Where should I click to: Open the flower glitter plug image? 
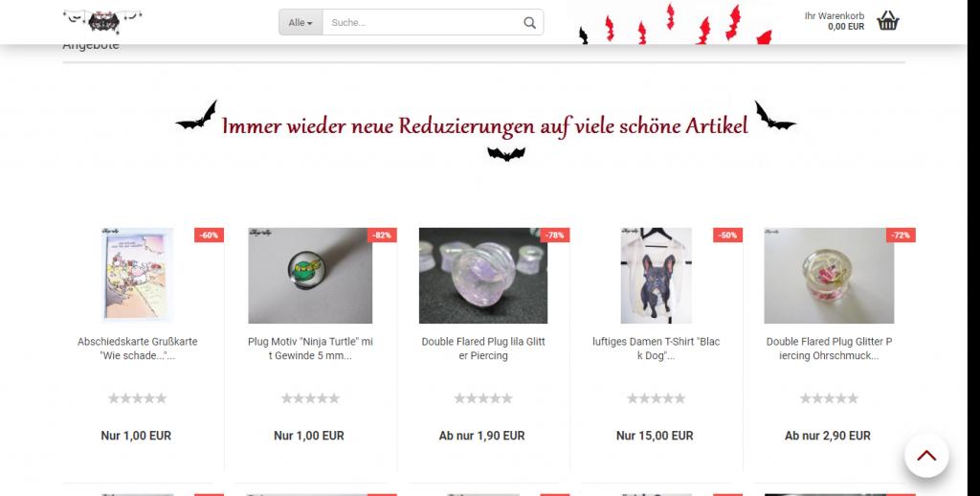829,275
